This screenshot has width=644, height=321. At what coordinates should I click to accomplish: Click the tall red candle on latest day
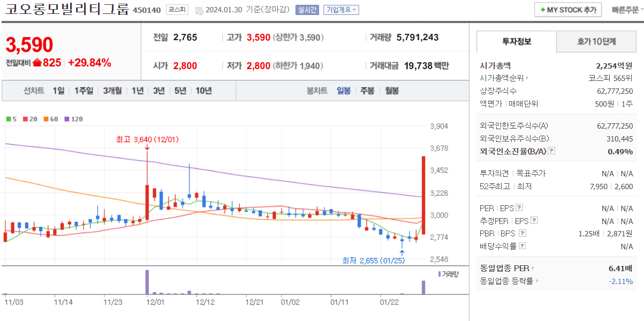point(423,195)
